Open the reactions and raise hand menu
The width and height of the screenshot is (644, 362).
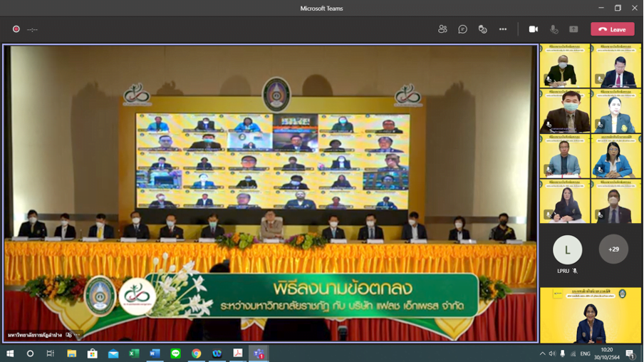coord(482,29)
